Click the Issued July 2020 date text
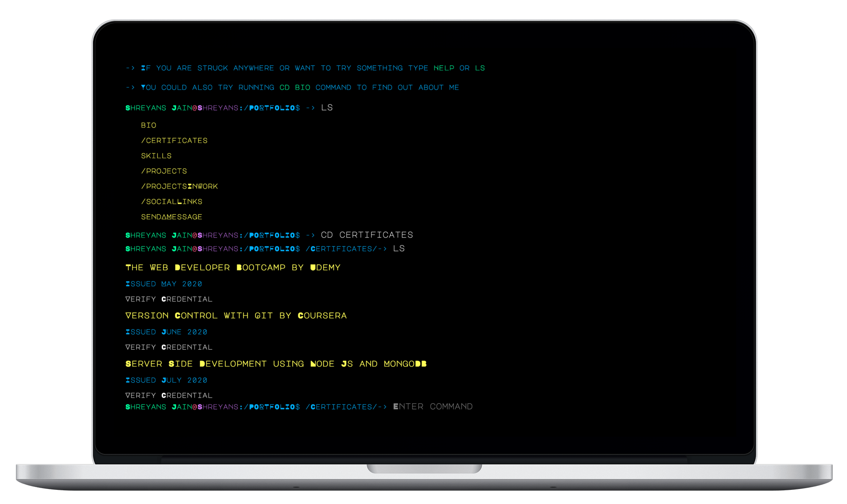 click(x=166, y=380)
